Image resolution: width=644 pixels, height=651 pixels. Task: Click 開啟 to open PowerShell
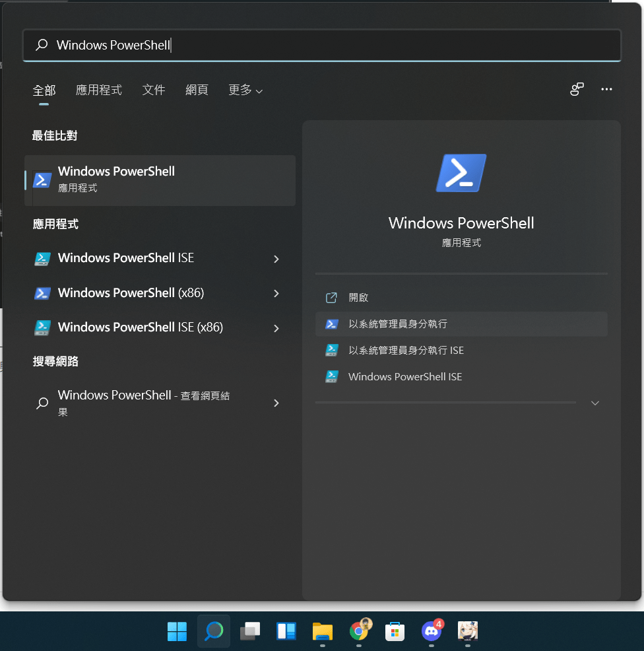pos(358,298)
